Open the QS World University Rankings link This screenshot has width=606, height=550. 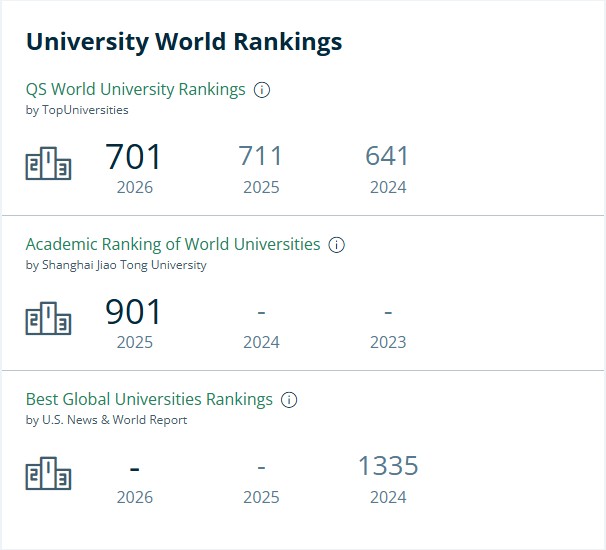[136, 90]
